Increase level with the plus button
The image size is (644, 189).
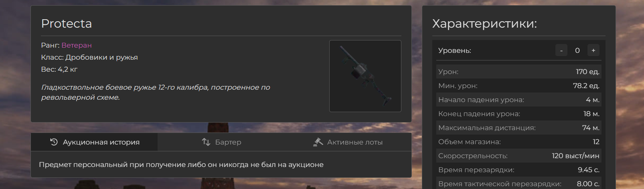[x=593, y=50]
